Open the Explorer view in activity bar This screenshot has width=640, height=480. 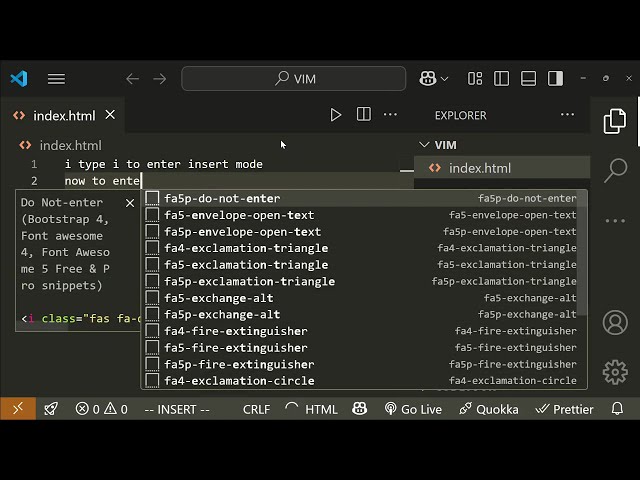pyautogui.click(x=615, y=121)
